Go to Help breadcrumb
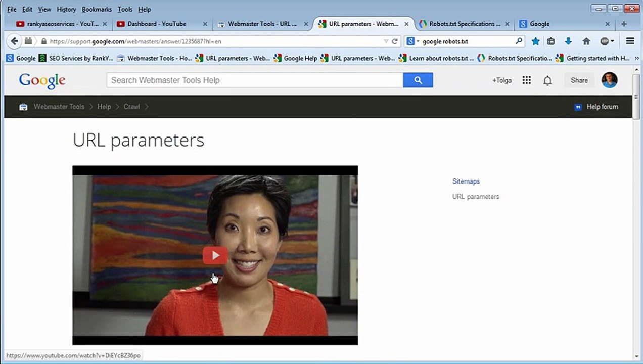 coord(104,107)
